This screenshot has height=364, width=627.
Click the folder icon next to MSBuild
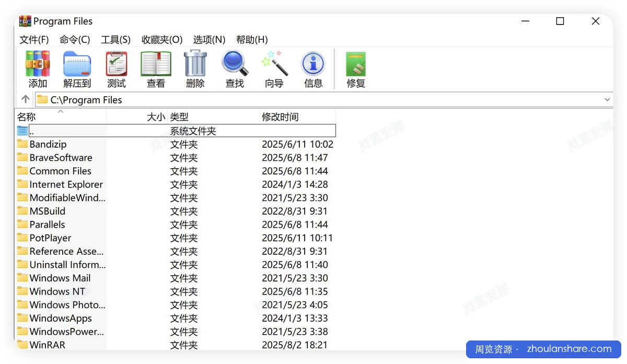[22, 211]
